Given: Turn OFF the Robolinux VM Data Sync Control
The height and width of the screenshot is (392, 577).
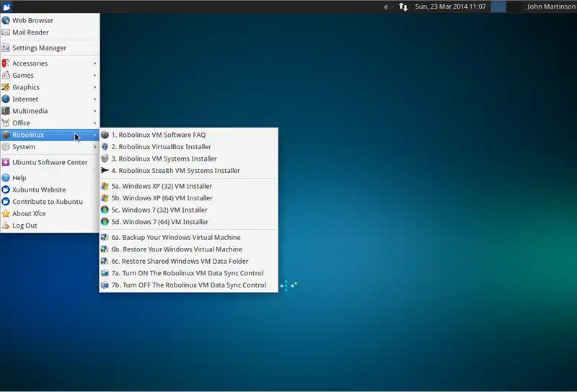Looking at the screenshot, I should pos(188,285).
